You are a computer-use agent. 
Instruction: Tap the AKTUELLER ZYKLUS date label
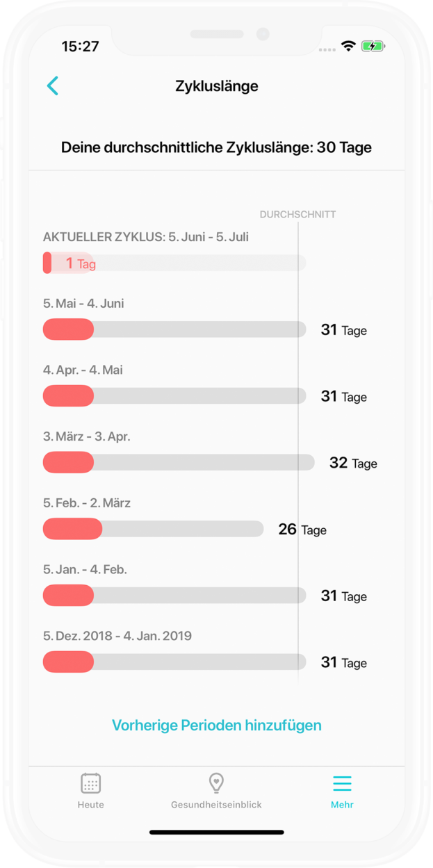[146, 237]
